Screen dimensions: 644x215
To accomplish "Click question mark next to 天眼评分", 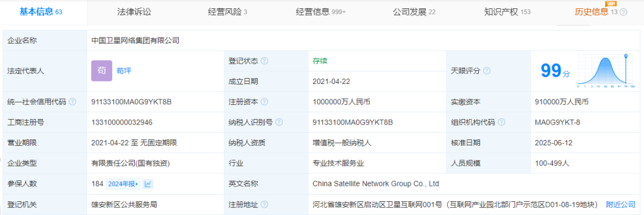I will (x=487, y=70).
